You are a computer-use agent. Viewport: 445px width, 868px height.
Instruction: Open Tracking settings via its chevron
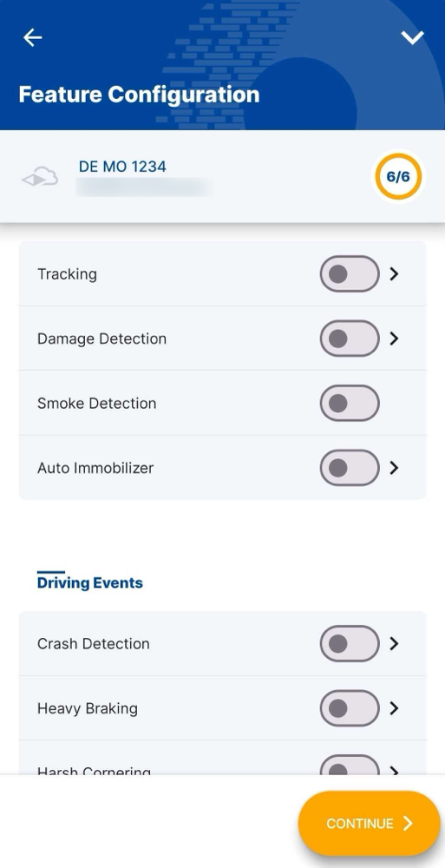click(x=394, y=273)
